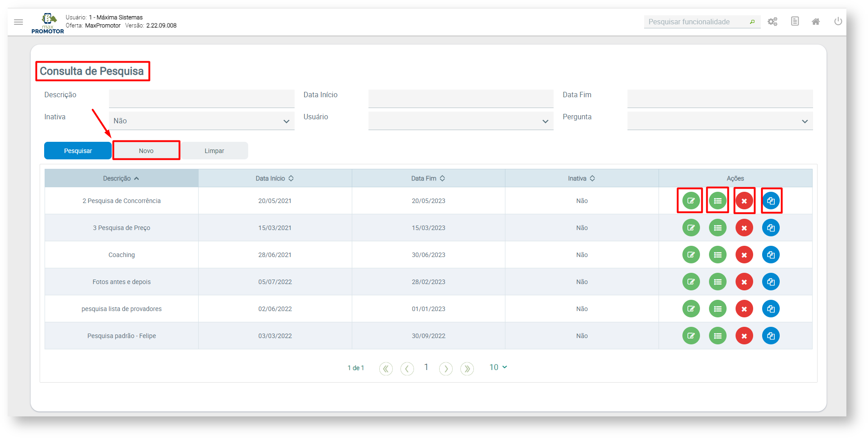
Task: Change rows-per-page dropdown showing 10
Action: coord(498,367)
